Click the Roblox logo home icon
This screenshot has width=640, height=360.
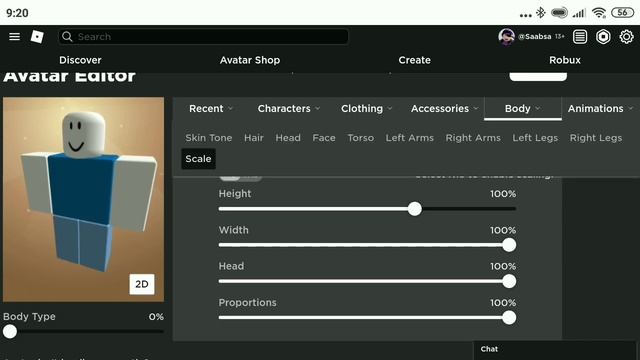tap(37, 37)
